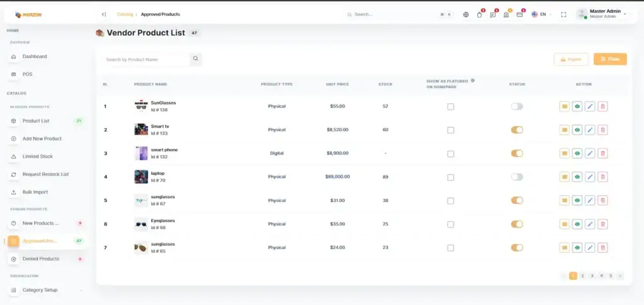
Task: Click info icon next to Show As Featured
Action: (x=473, y=80)
